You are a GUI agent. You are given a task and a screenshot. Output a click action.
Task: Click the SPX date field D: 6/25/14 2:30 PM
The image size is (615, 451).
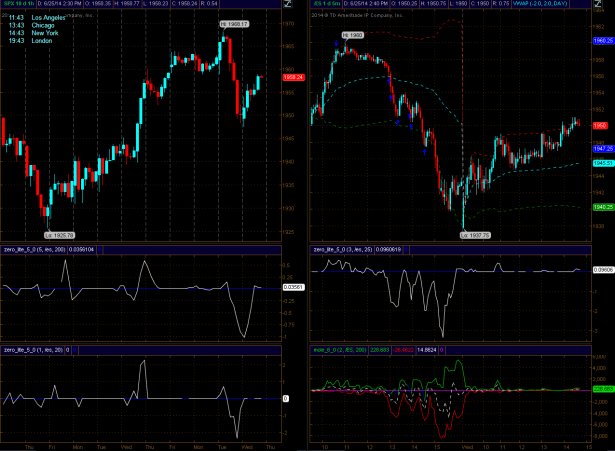click(60, 4)
